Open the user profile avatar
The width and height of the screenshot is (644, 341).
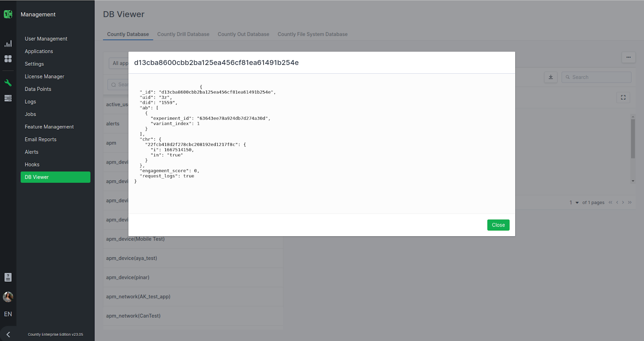[x=8, y=297]
